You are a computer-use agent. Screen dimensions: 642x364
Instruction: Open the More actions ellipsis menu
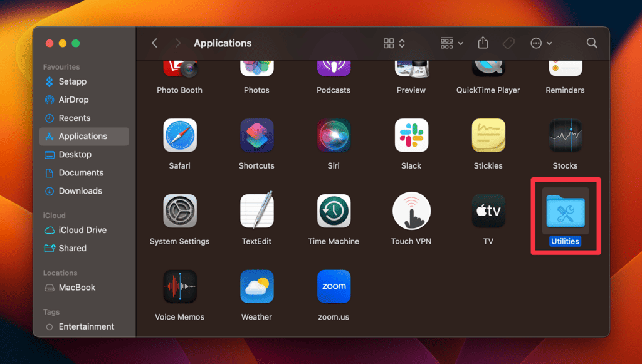(x=541, y=43)
